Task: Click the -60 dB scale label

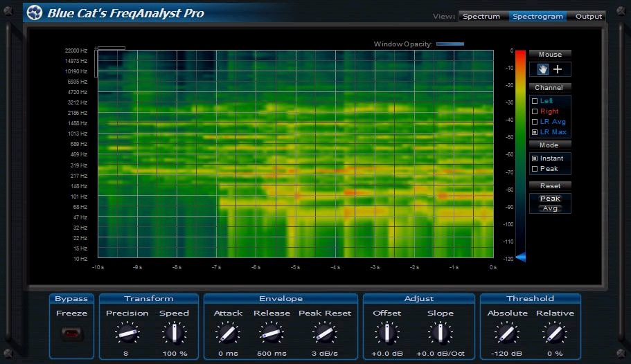Action: coord(510,154)
